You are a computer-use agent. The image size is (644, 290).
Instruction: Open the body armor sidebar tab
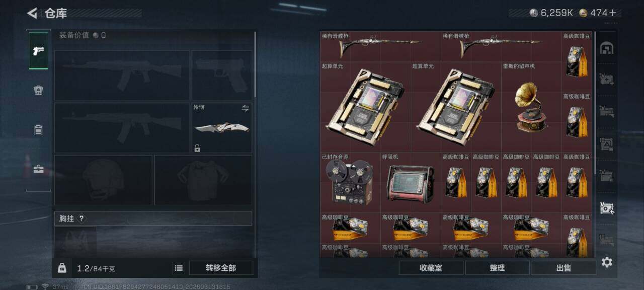pos(38,90)
